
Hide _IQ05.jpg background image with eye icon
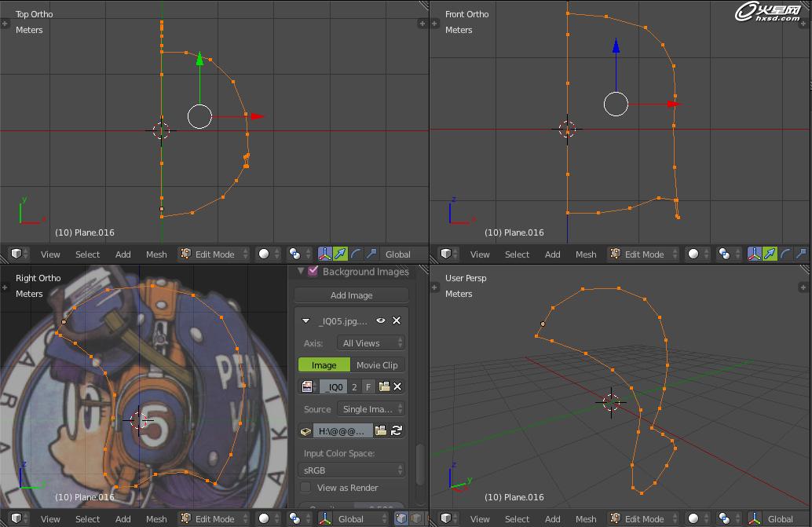[381, 320]
